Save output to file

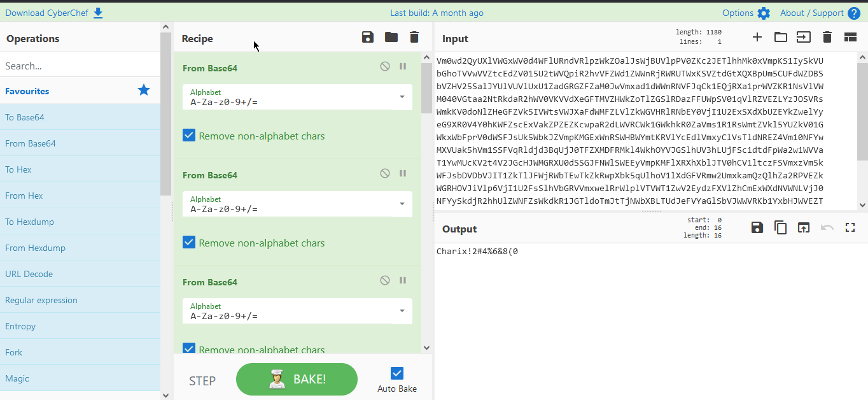coord(757,228)
